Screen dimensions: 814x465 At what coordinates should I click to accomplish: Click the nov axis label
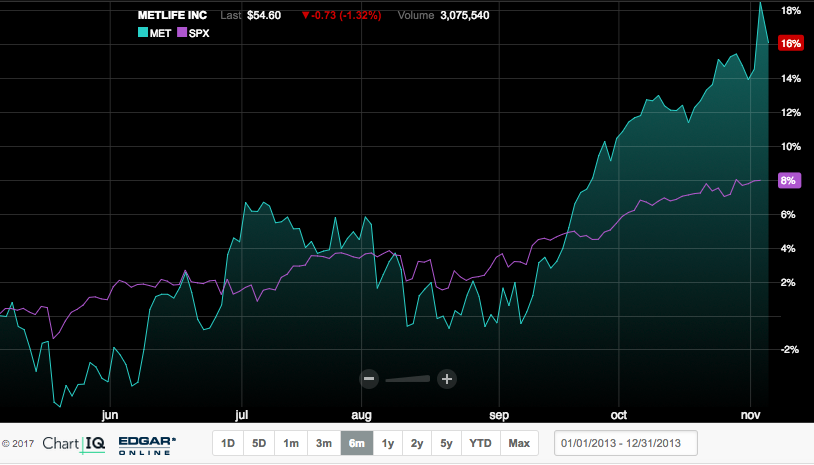751,415
